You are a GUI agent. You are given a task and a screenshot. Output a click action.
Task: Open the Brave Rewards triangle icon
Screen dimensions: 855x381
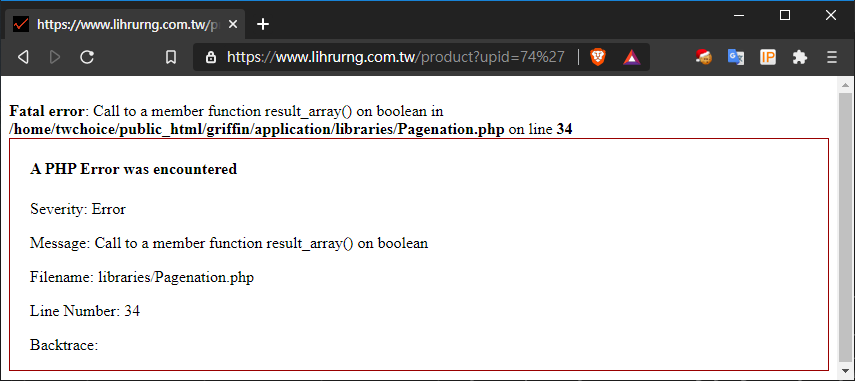click(x=632, y=57)
